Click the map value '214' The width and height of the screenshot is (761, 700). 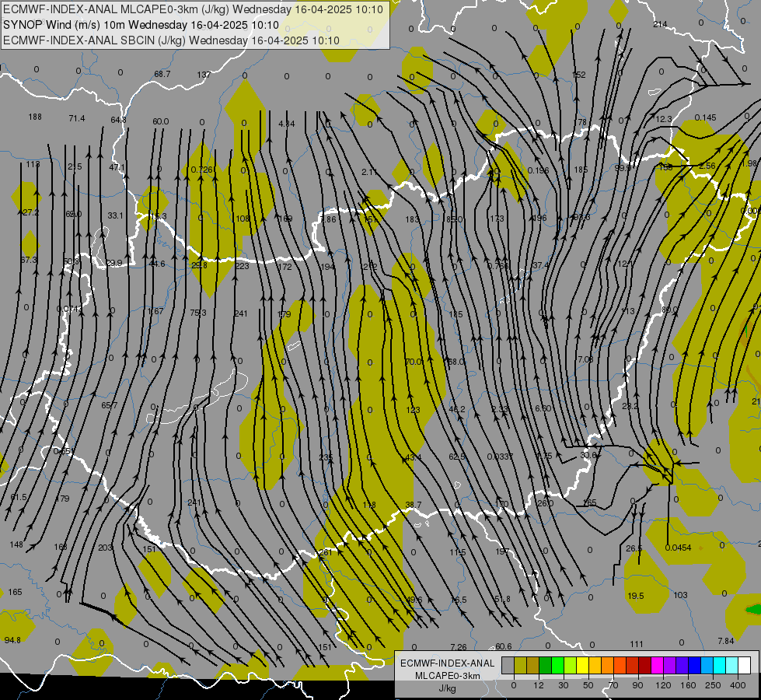tap(660, 24)
